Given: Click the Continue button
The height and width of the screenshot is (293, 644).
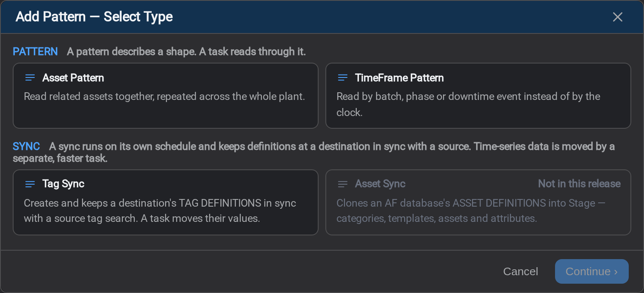Looking at the screenshot, I should (591, 271).
